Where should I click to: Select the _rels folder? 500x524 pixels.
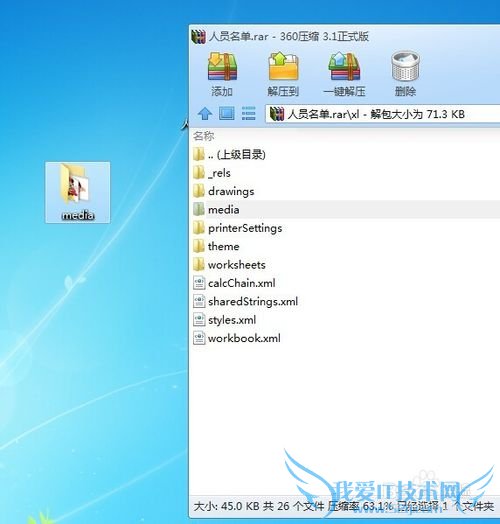point(346,173)
